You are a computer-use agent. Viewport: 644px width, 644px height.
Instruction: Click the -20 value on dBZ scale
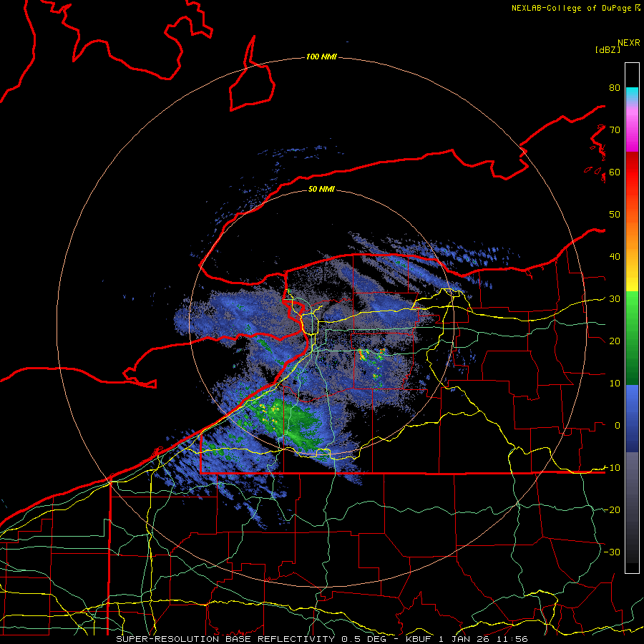click(x=612, y=510)
